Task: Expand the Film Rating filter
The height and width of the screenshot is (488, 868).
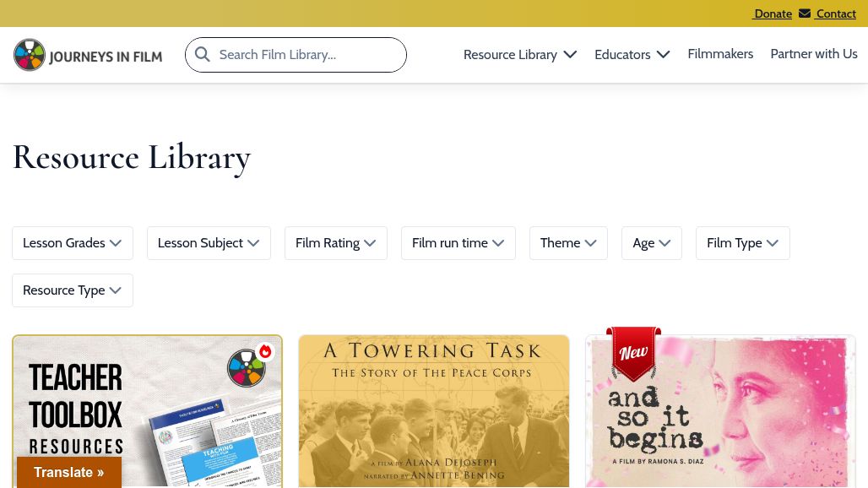Action: pyautogui.click(x=335, y=243)
